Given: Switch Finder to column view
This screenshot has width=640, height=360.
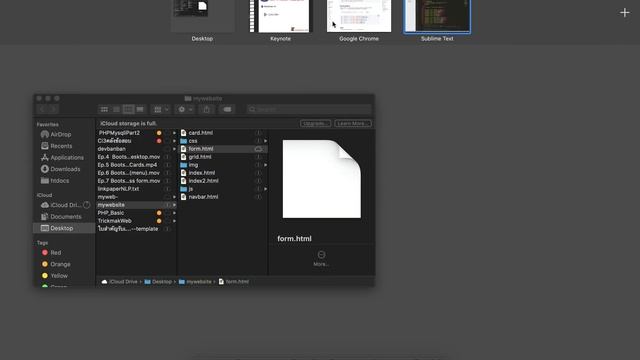Looking at the screenshot, I should (128, 109).
